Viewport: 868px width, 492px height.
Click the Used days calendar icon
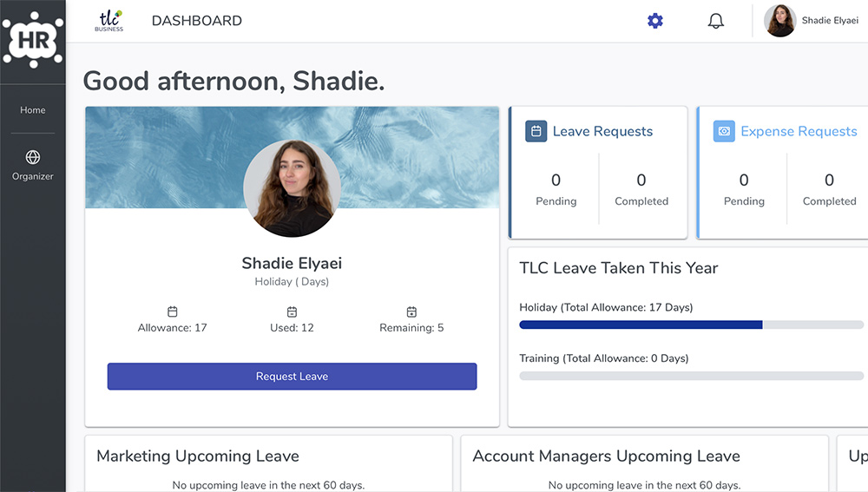tap(292, 312)
